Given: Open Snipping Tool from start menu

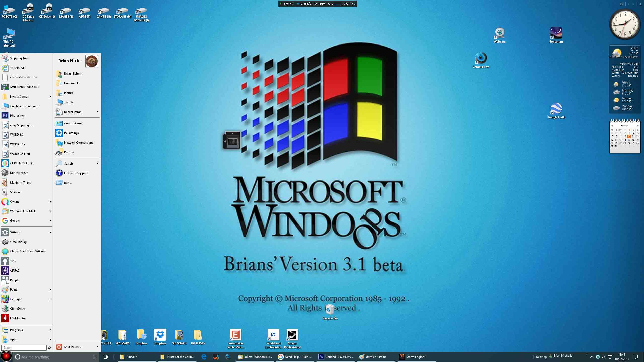Looking at the screenshot, I should [27, 58].
